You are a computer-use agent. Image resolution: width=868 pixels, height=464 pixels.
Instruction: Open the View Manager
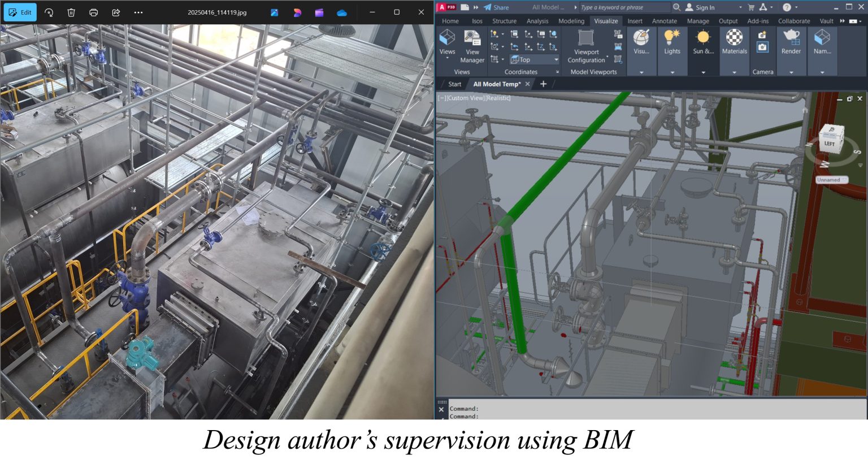pyautogui.click(x=472, y=46)
